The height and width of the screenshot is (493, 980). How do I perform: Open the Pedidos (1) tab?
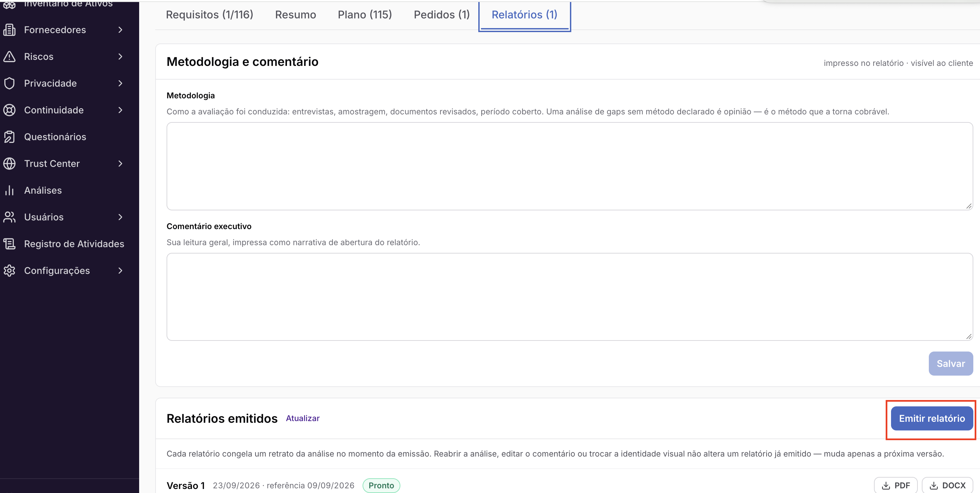point(442,14)
